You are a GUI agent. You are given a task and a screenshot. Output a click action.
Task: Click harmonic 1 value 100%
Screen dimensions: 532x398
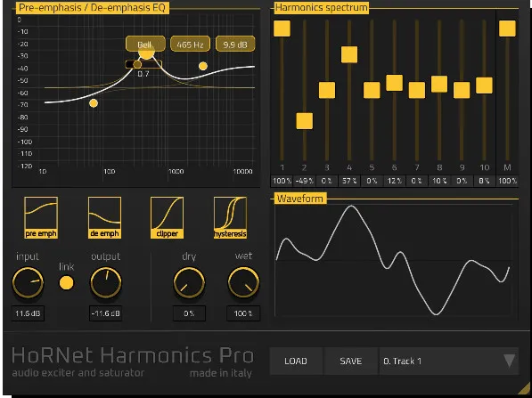tap(282, 181)
